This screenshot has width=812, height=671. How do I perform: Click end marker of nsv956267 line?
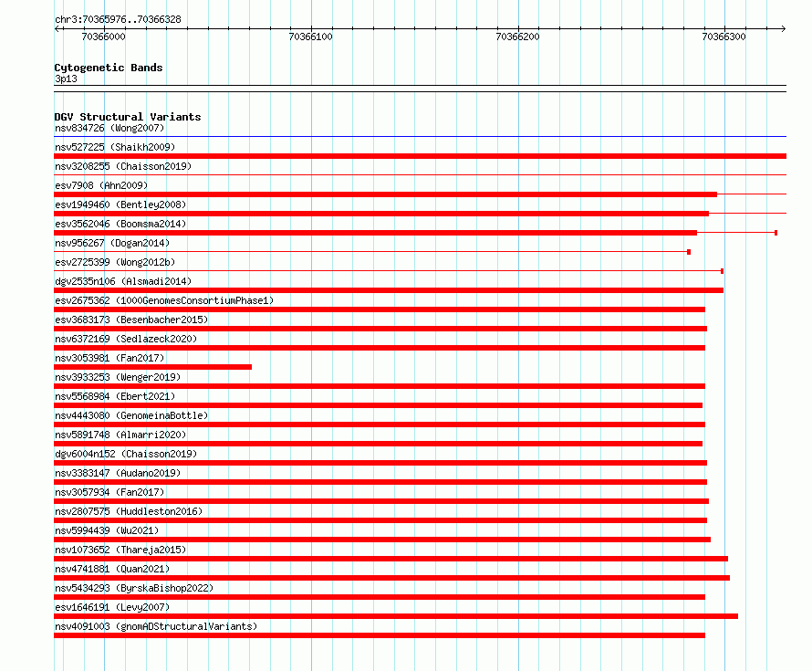click(689, 252)
